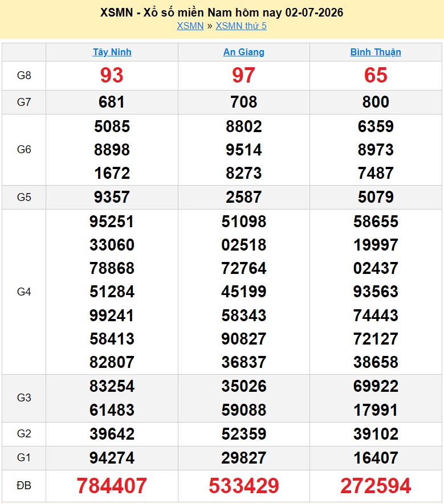Select G6 result 8898
The height and width of the screenshot is (504, 444).
coord(112,150)
